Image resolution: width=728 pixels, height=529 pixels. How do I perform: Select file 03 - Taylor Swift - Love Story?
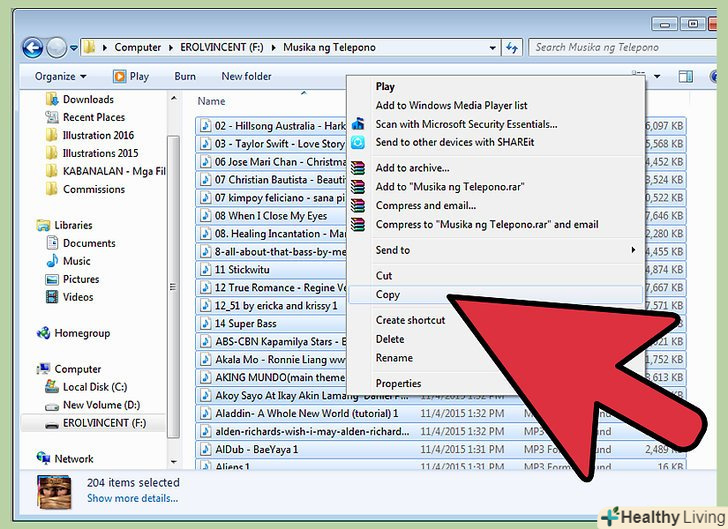[273, 144]
